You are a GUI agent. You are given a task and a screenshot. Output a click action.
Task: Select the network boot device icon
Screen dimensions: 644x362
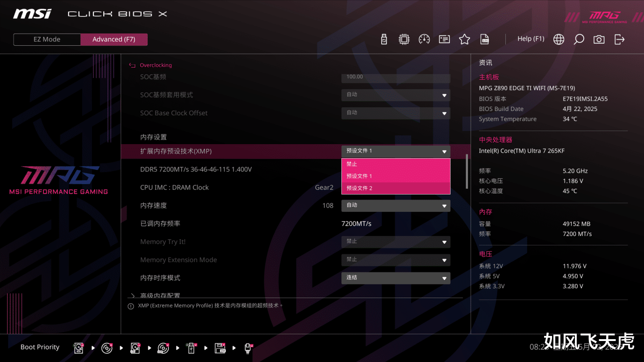[248, 348]
